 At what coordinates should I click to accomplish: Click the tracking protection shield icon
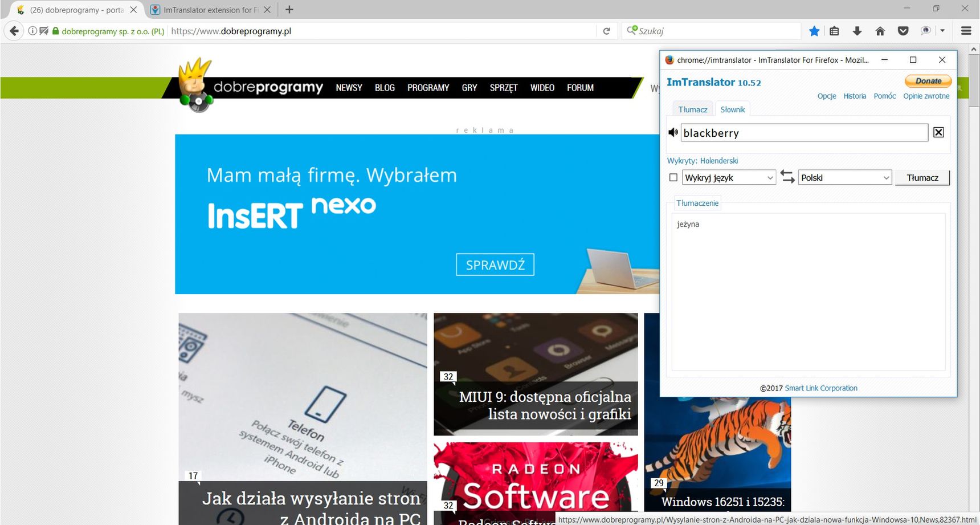(44, 31)
